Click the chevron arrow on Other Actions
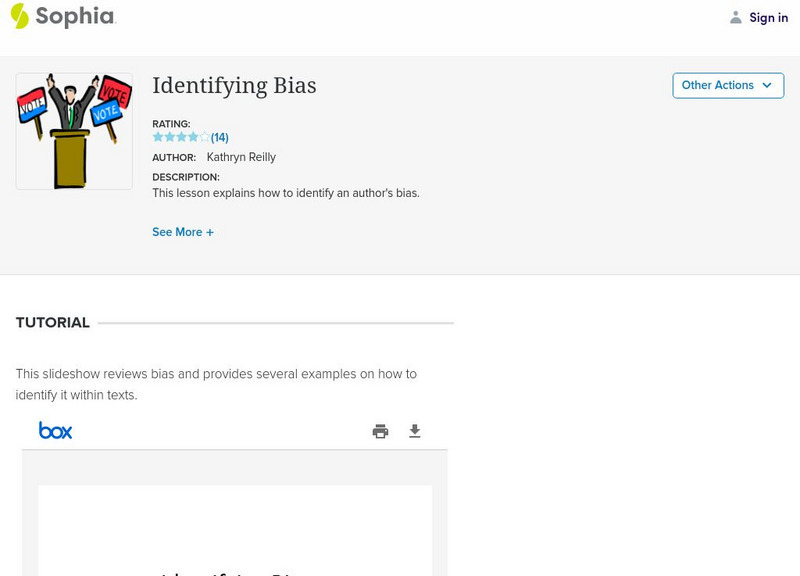The image size is (800, 576). coord(767,85)
